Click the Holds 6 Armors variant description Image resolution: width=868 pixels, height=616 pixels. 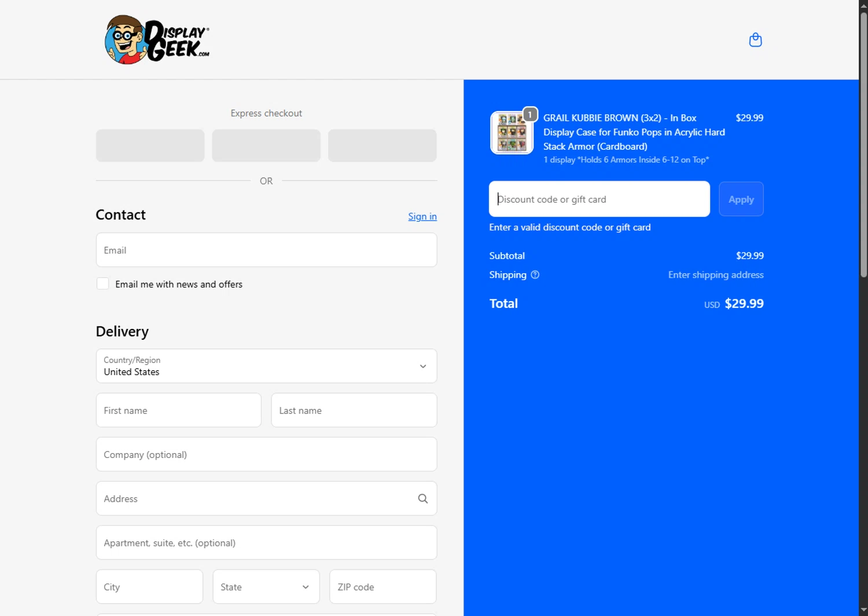click(x=626, y=160)
